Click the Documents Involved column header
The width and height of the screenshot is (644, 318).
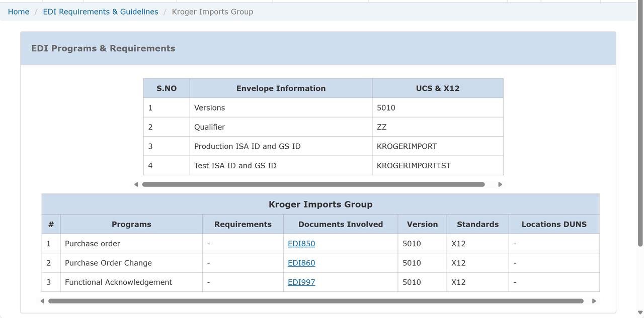[x=340, y=224]
